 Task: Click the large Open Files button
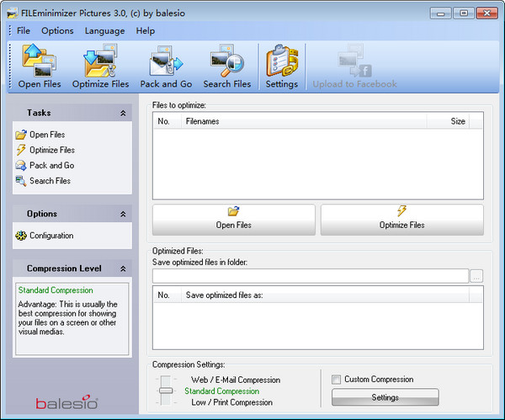234,220
